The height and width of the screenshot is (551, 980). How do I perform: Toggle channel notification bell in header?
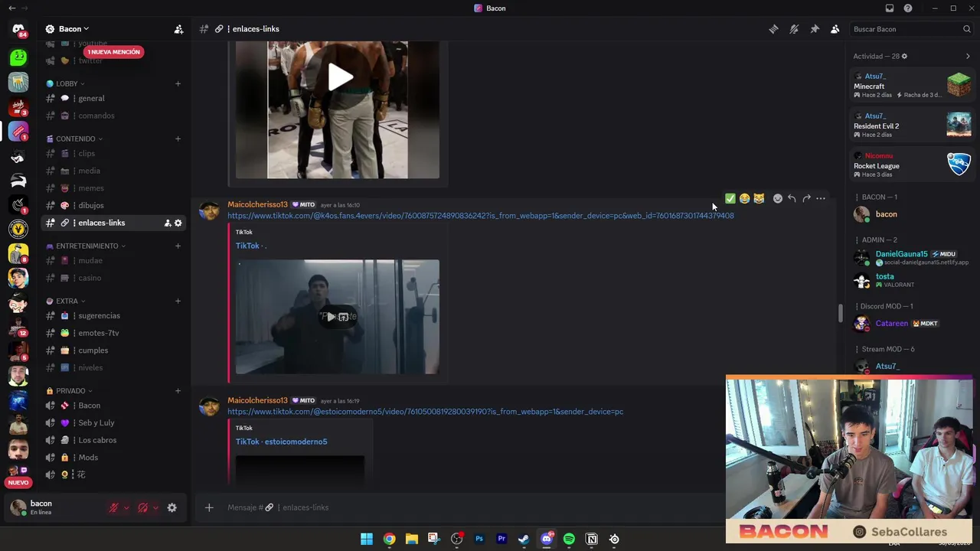[x=794, y=29]
